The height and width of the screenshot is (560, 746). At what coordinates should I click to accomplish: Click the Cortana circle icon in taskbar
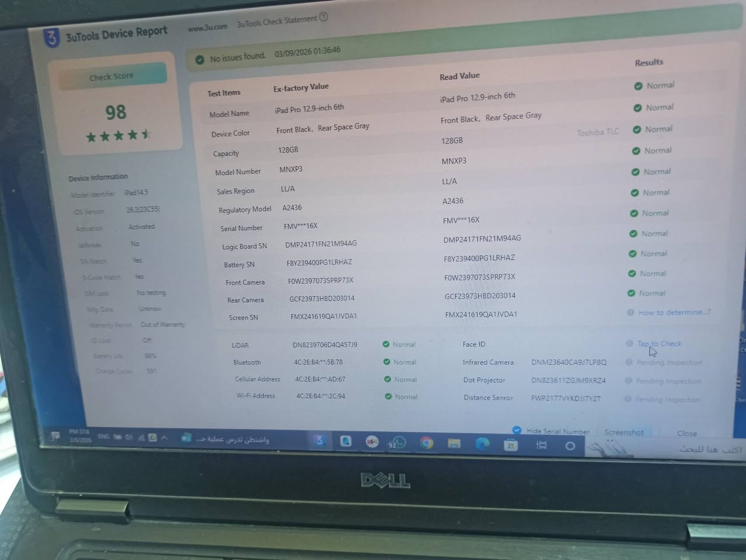[570, 446]
